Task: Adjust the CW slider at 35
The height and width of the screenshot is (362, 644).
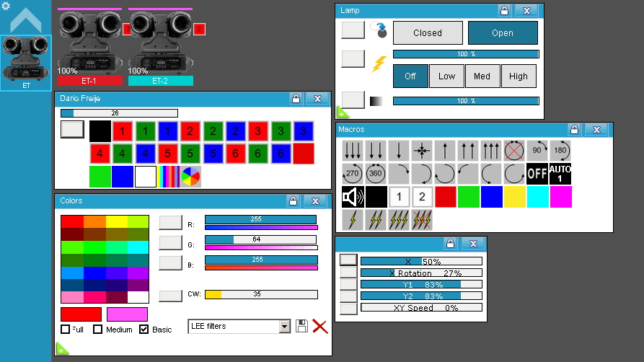Action: (x=261, y=294)
